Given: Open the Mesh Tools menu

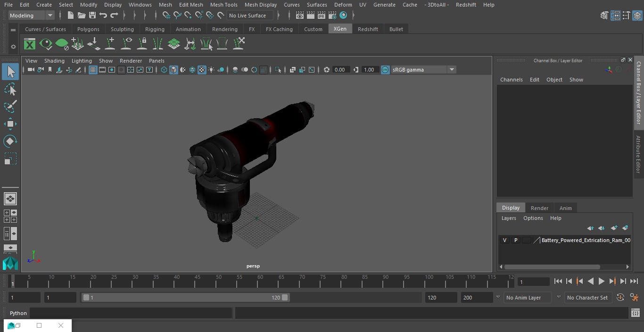Looking at the screenshot, I should tap(223, 5).
